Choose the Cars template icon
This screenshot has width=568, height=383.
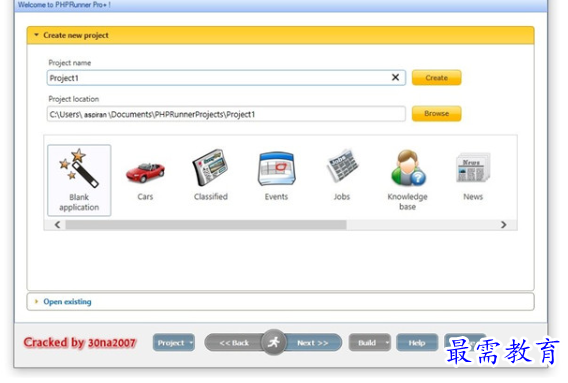145,172
